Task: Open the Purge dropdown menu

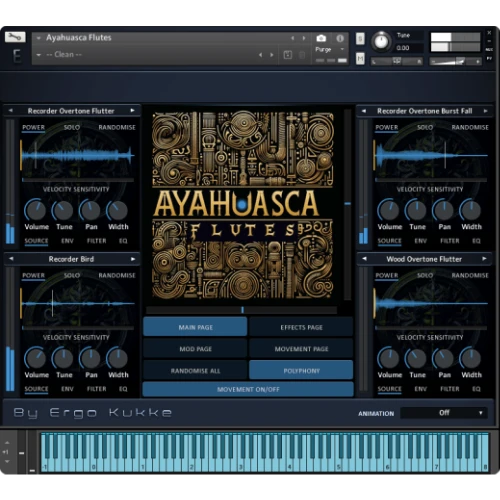Action: tap(329, 49)
